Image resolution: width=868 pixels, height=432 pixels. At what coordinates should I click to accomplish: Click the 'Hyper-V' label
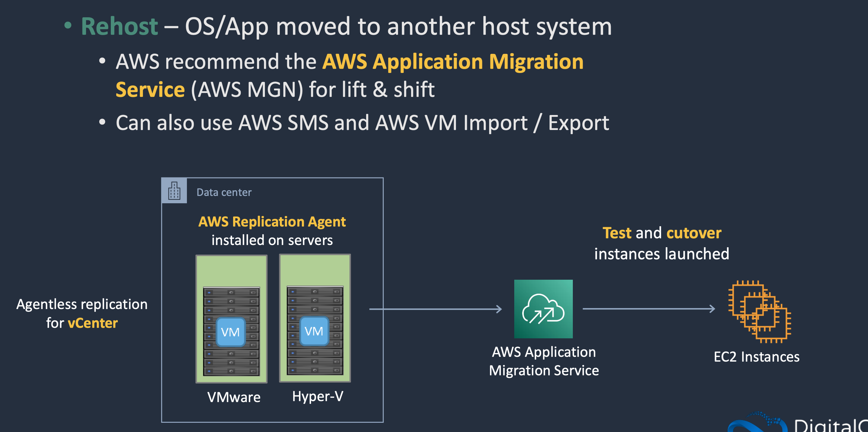click(x=318, y=396)
